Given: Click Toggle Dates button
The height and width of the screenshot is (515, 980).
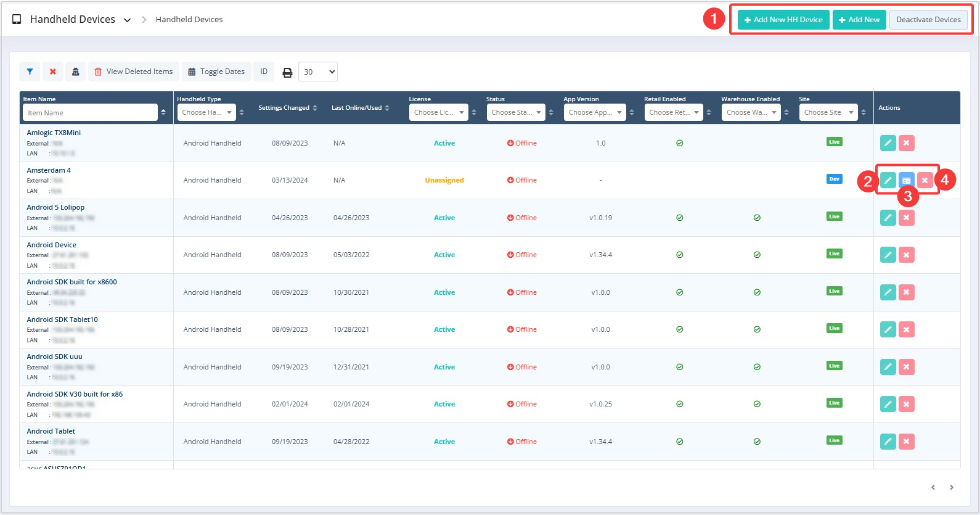Looking at the screenshot, I should [216, 72].
